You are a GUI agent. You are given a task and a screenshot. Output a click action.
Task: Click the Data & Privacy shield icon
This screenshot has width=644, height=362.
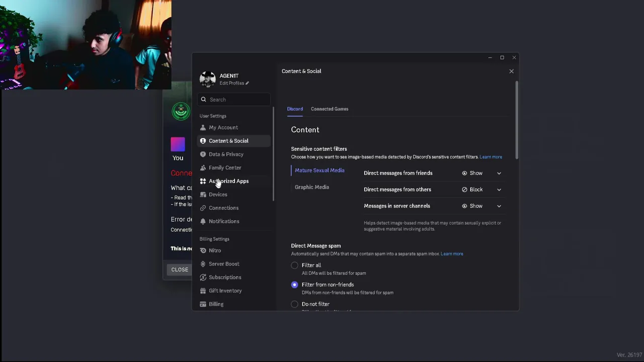pyautogui.click(x=203, y=154)
